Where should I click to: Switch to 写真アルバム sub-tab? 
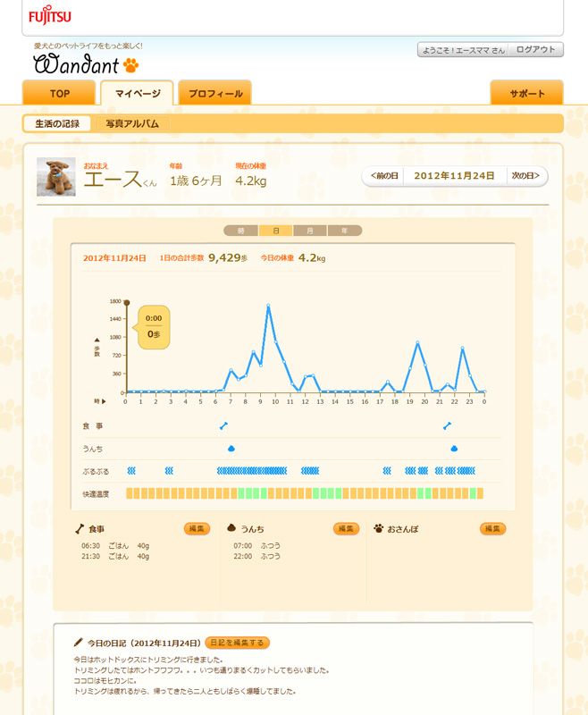click(132, 123)
